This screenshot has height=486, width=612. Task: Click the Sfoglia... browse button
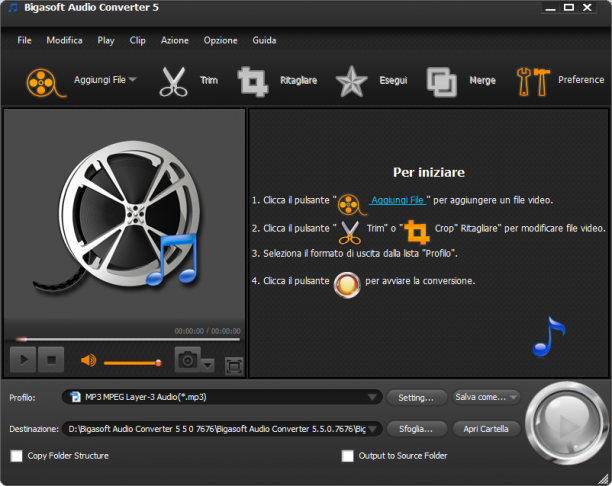pyautogui.click(x=416, y=429)
